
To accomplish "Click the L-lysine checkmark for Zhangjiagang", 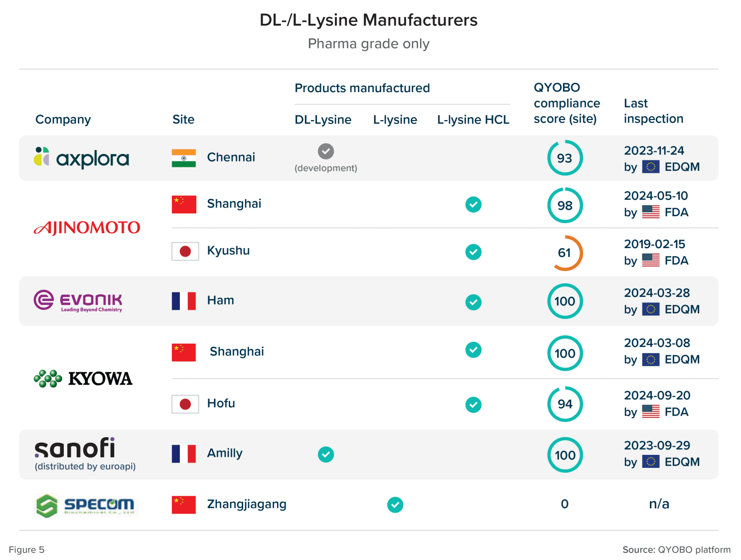I will [x=395, y=505].
